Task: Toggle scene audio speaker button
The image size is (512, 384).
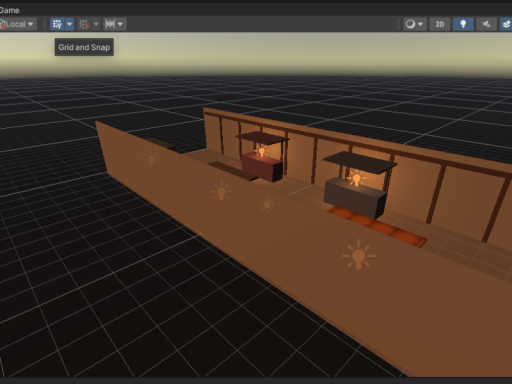Action: [x=486, y=24]
